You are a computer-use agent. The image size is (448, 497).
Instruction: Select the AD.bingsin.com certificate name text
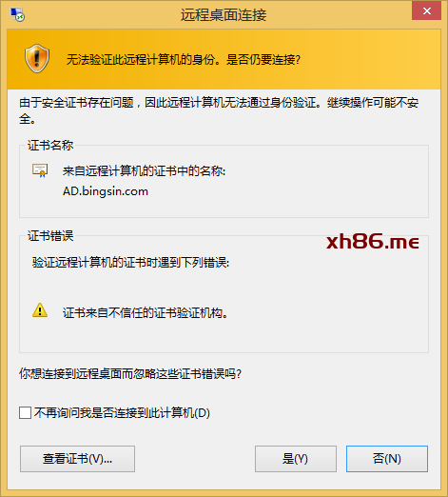click(106, 191)
